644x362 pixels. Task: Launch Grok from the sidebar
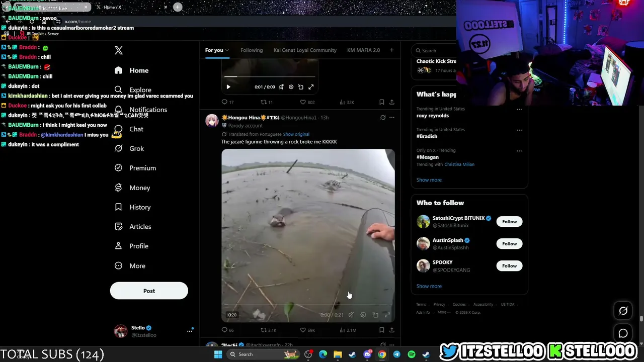[129, 148]
